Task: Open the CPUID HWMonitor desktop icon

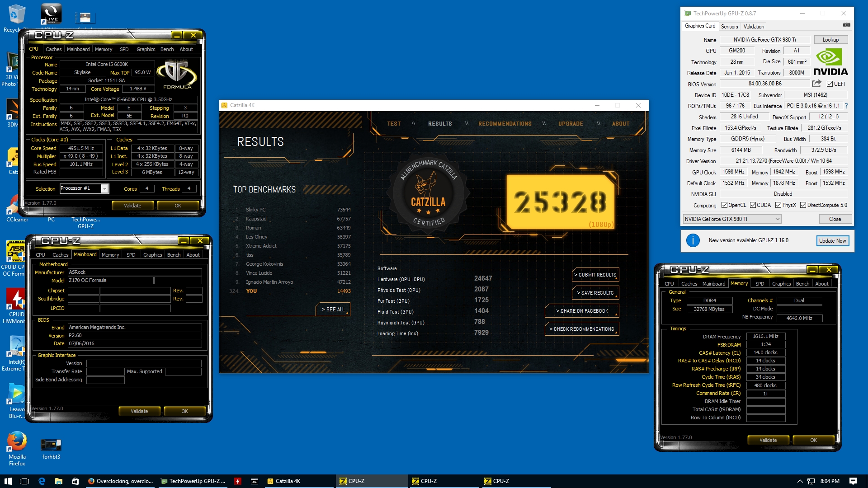Action: point(14,306)
